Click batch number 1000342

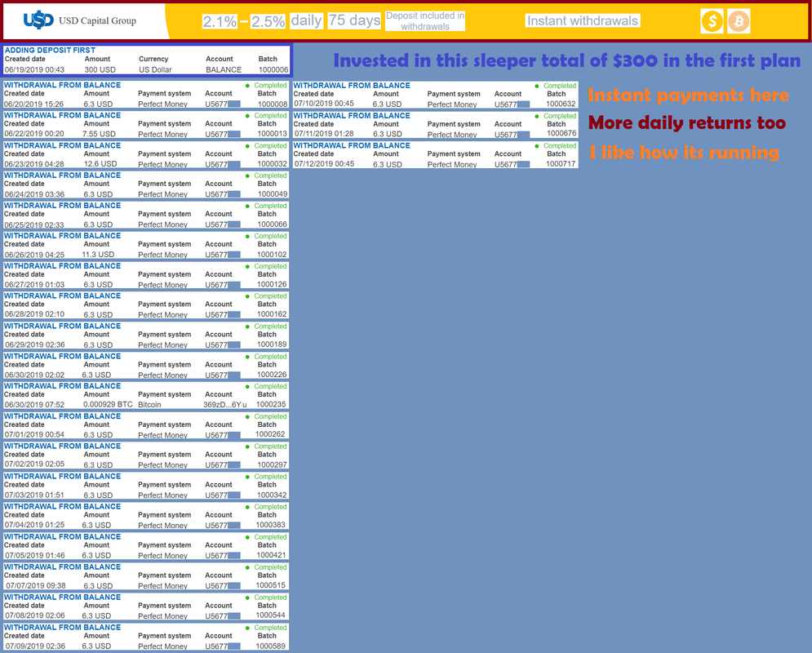272,495
